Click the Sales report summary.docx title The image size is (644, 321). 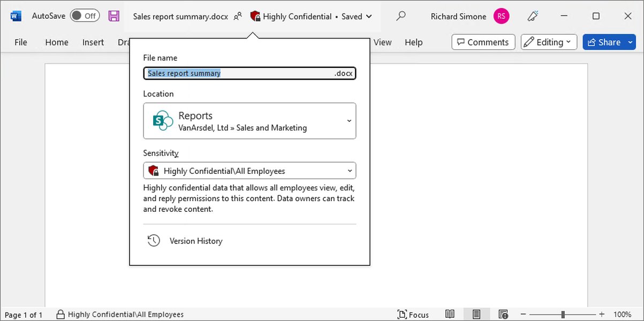click(x=180, y=17)
